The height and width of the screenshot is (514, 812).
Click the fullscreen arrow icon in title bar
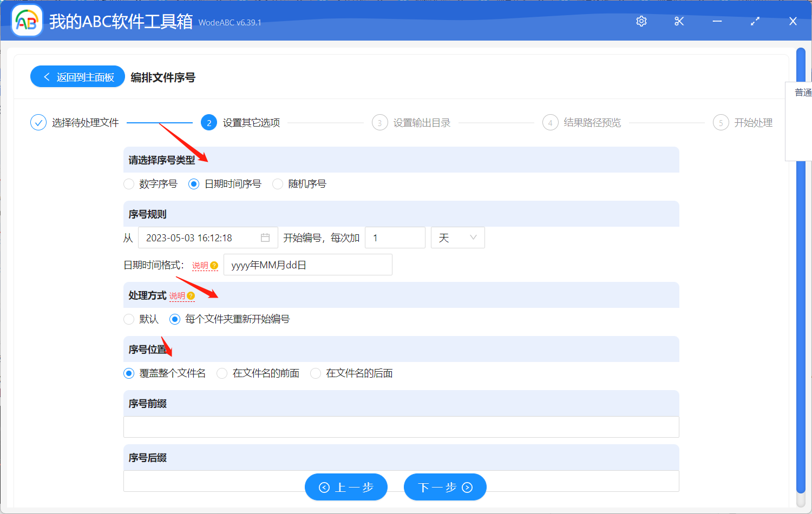tap(755, 21)
